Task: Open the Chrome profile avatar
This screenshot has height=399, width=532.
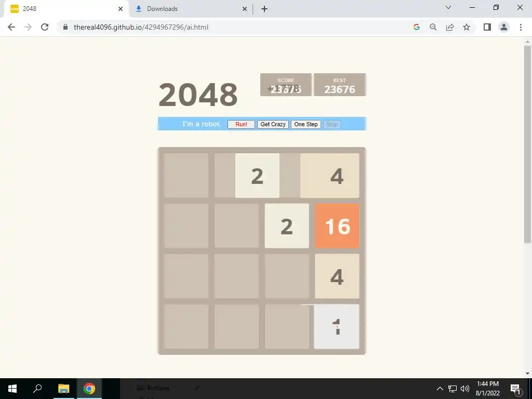Action: (x=504, y=27)
